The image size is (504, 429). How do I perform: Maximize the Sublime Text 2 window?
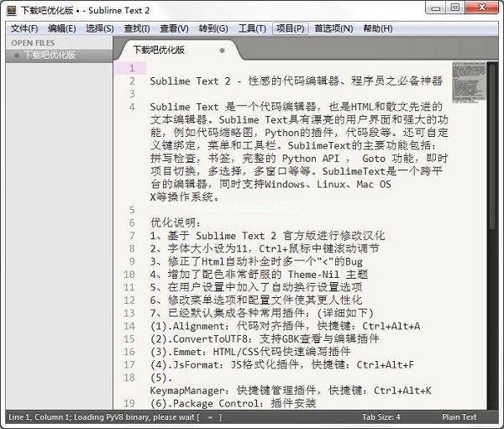[x=455, y=8]
